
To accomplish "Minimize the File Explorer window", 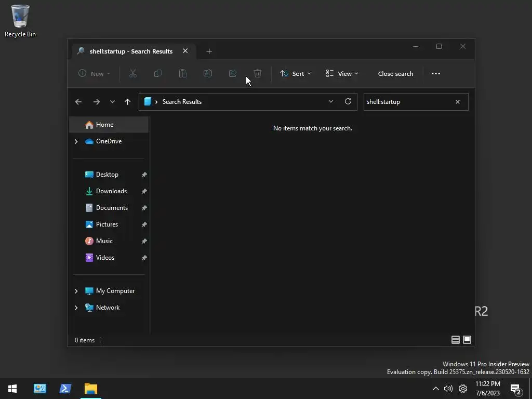I will point(416,46).
